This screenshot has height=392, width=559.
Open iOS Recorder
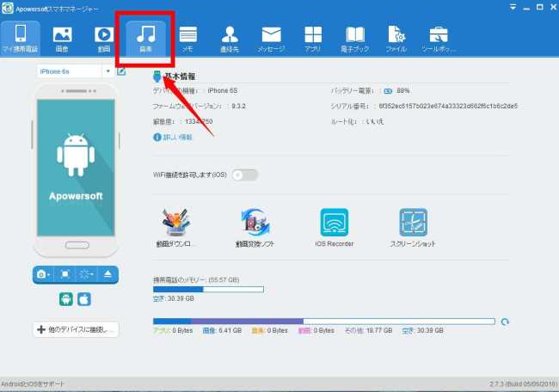(335, 228)
